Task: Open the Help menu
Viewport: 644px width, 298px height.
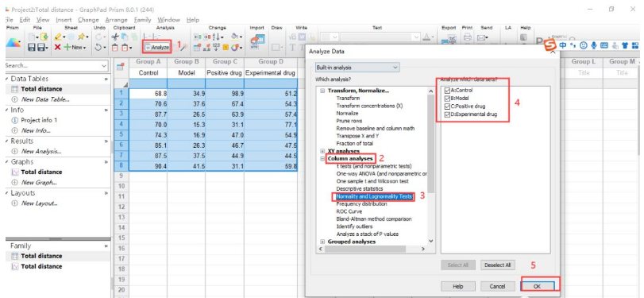Action: coord(193,20)
